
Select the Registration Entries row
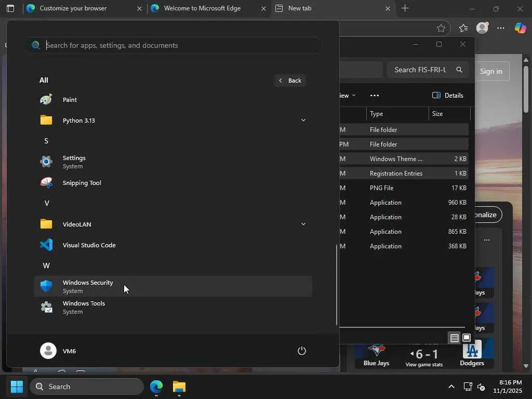tap(404, 174)
